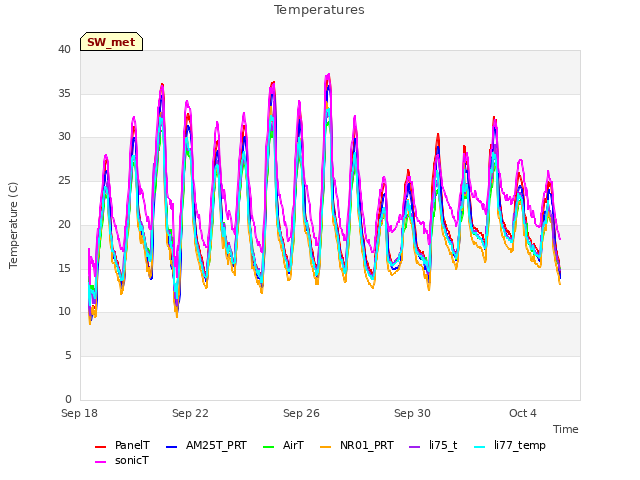Click the cyan li77_temp legend swatch
The height and width of the screenshot is (480, 640).
pos(480,447)
